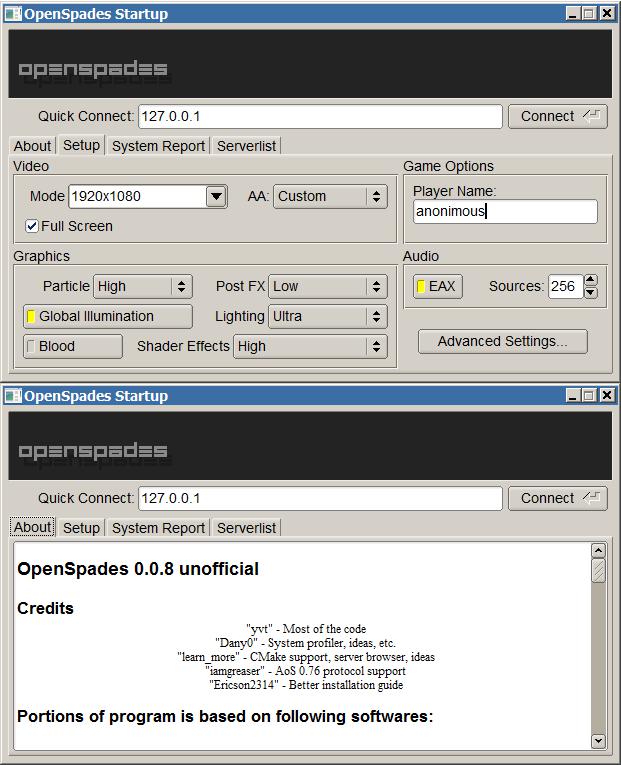The height and width of the screenshot is (765, 621).
Task: Open the Shader Effects dropdown
Action: 310,346
